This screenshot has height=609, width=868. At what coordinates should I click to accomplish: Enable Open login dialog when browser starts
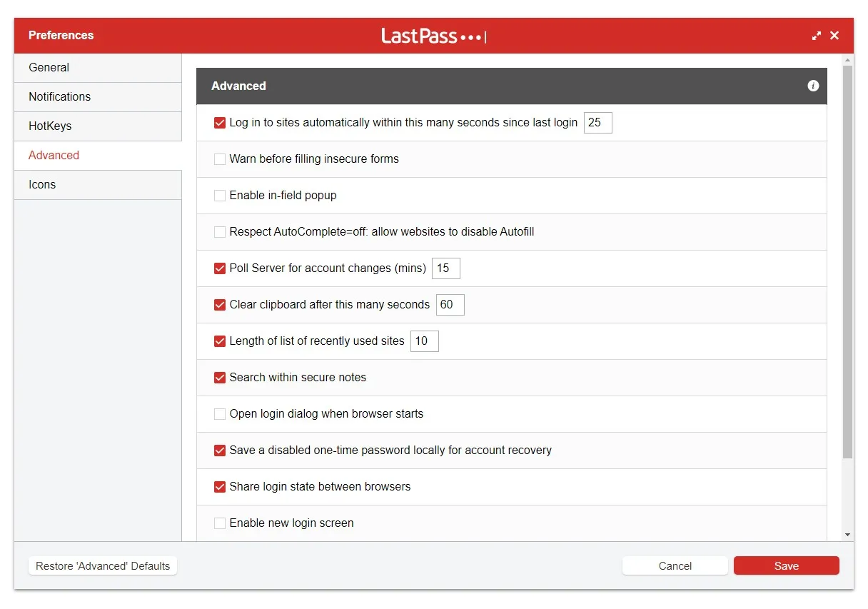coord(220,414)
